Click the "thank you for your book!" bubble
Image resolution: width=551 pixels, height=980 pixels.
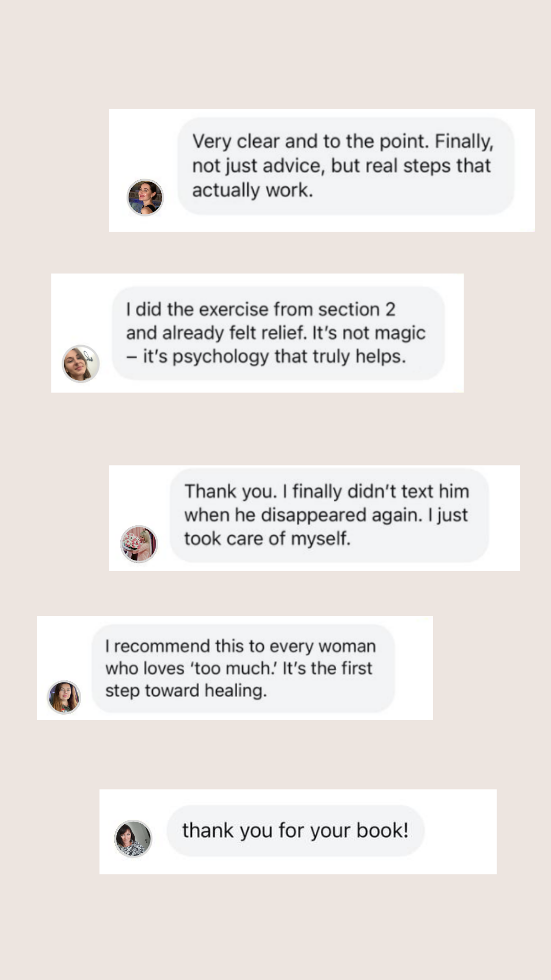tap(295, 830)
